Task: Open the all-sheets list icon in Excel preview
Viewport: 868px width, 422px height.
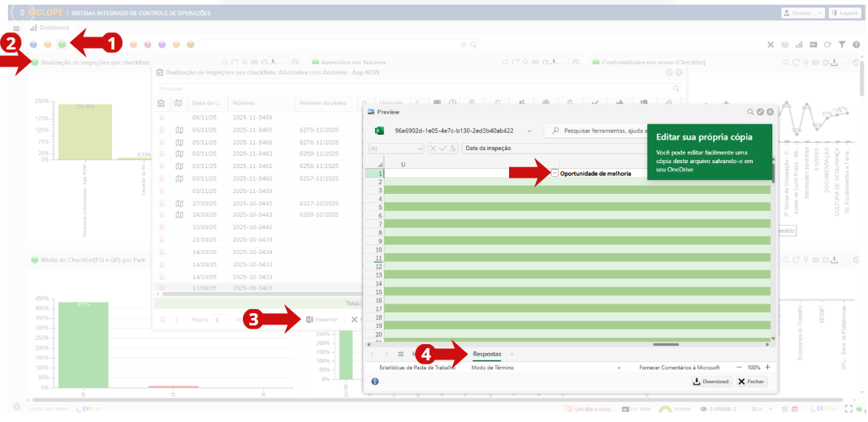Action: point(401,355)
